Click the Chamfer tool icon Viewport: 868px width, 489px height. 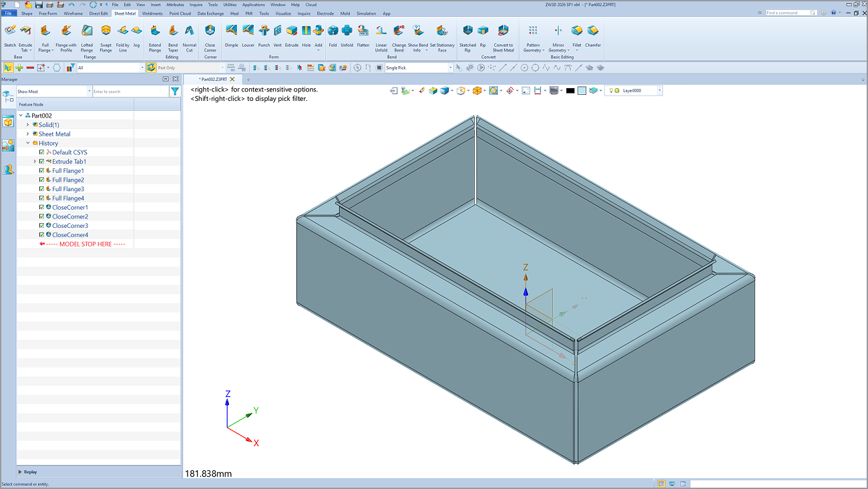pos(593,31)
